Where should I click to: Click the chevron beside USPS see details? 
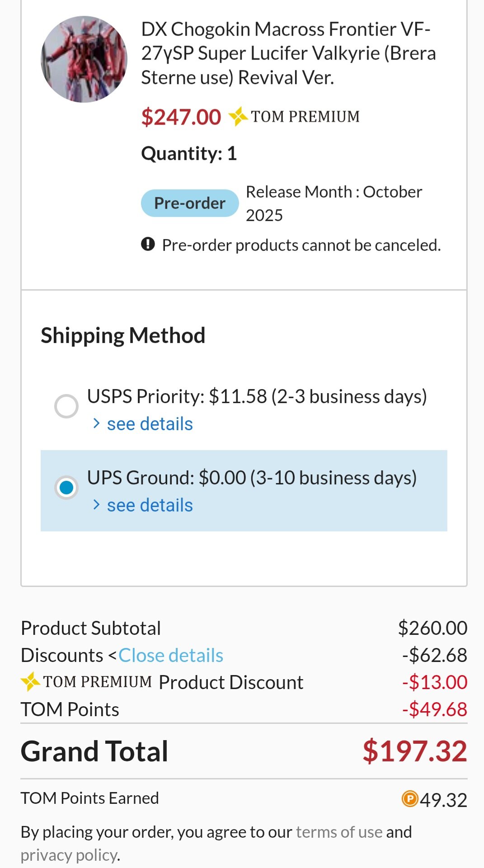pos(96,423)
